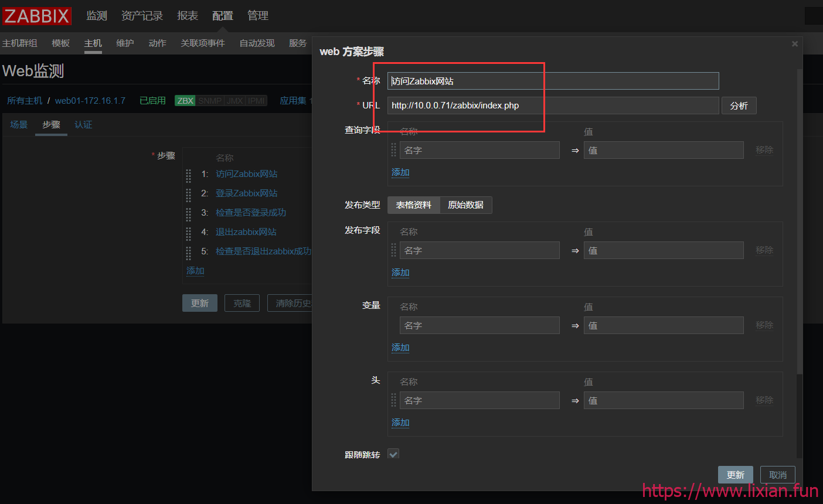Screen dimensions: 823x504
Task: Click the 分析 button next to URL
Action: pyautogui.click(x=739, y=105)
